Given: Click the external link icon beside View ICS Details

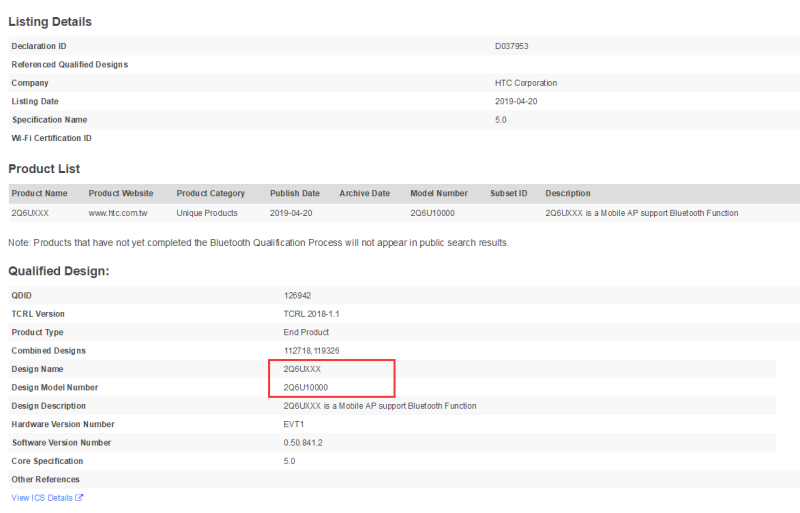Looking at the screenshot, I should [x=79, y=498].
